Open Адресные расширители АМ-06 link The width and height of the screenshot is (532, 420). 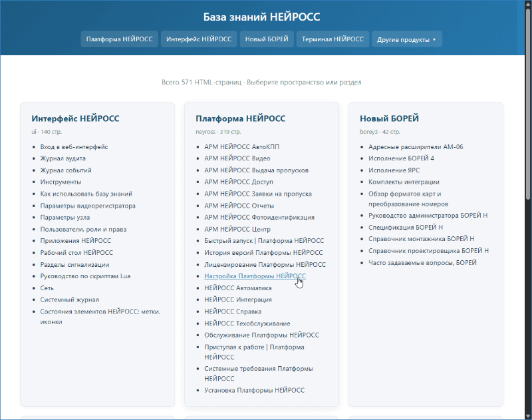[416, 146]
